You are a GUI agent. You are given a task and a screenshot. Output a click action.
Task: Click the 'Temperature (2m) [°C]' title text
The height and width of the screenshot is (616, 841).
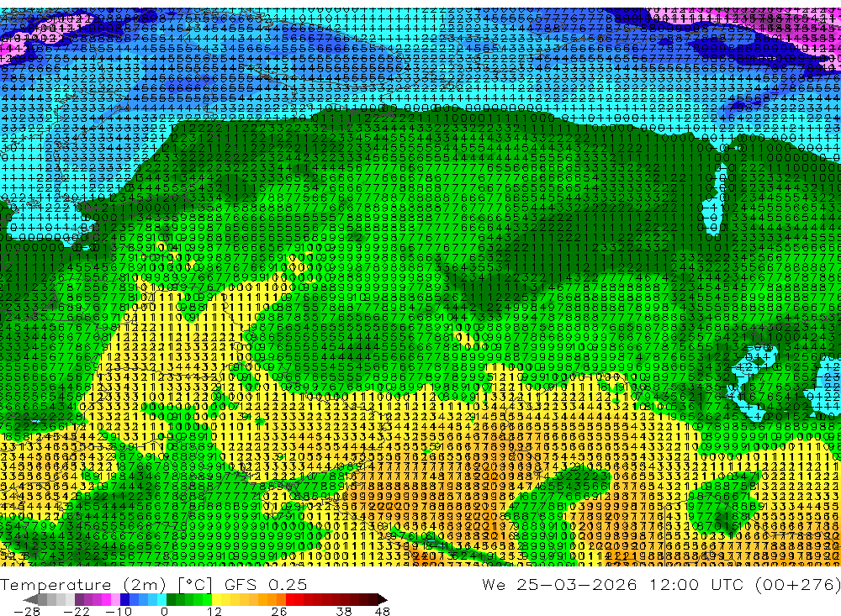(106, 585)
